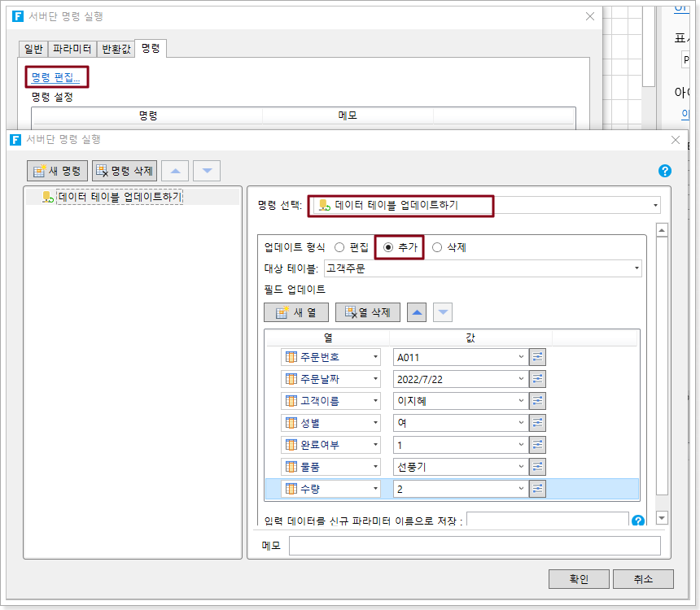Click move command up arrow button

coord(175,170)
